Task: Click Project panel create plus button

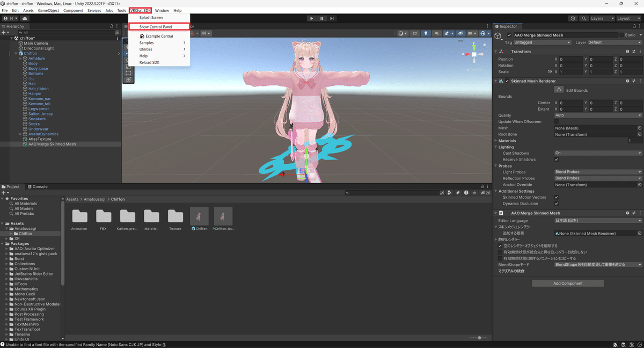Action: 5,192
